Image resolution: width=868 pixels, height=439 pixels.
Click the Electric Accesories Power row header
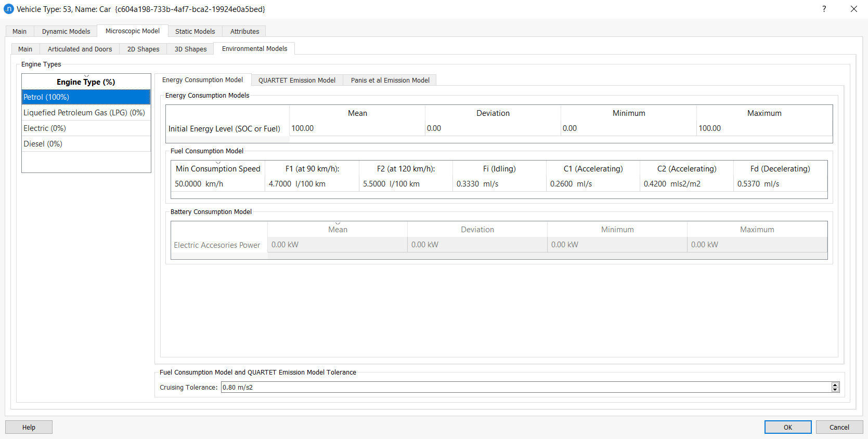pos(219,245)
